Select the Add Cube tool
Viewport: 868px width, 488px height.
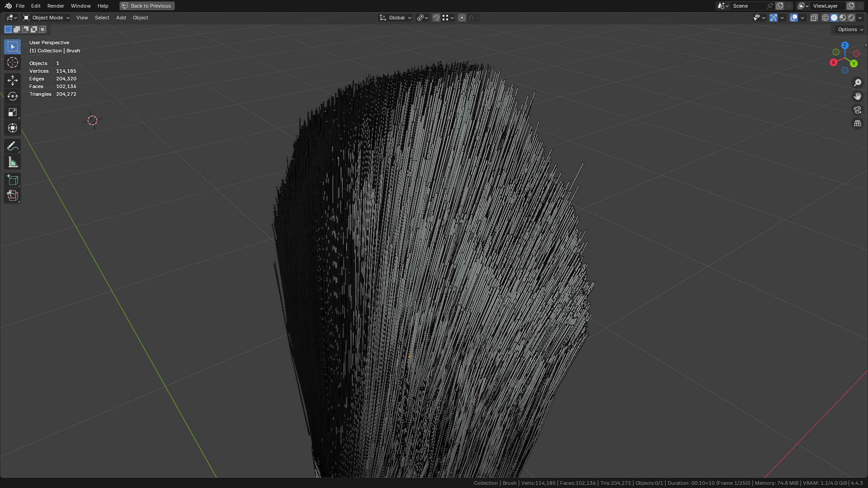pos(12,180)
